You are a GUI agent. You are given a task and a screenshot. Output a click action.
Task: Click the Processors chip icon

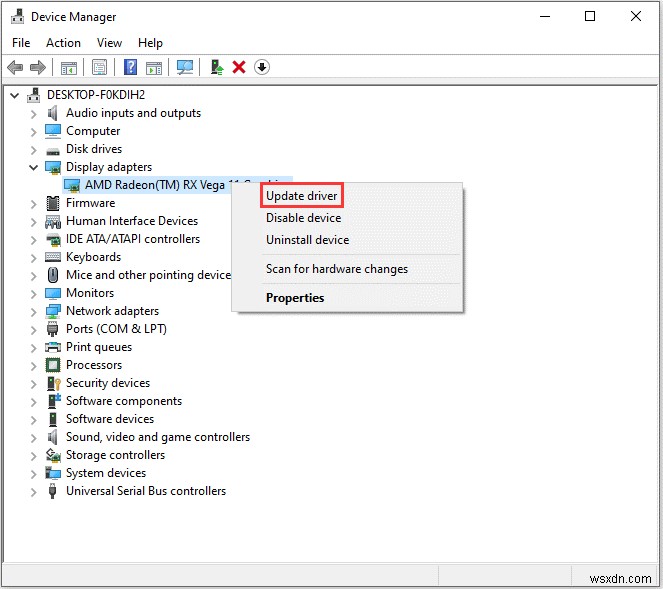point(53,365)
